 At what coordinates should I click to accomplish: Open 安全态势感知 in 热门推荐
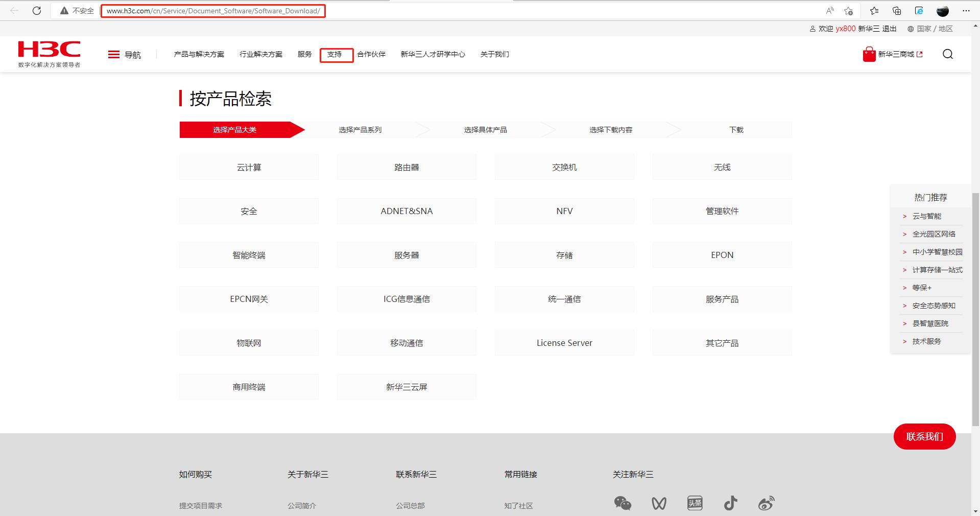coord(934,306)
